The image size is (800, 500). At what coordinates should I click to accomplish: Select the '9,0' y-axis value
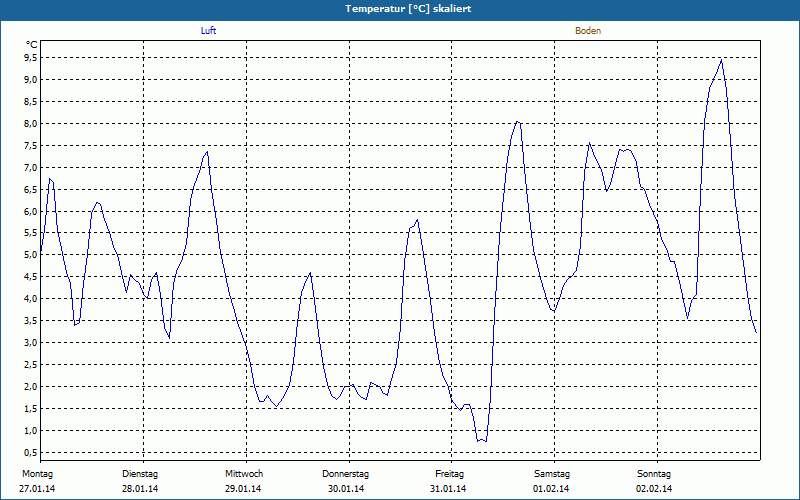click(x=30, y=80)
